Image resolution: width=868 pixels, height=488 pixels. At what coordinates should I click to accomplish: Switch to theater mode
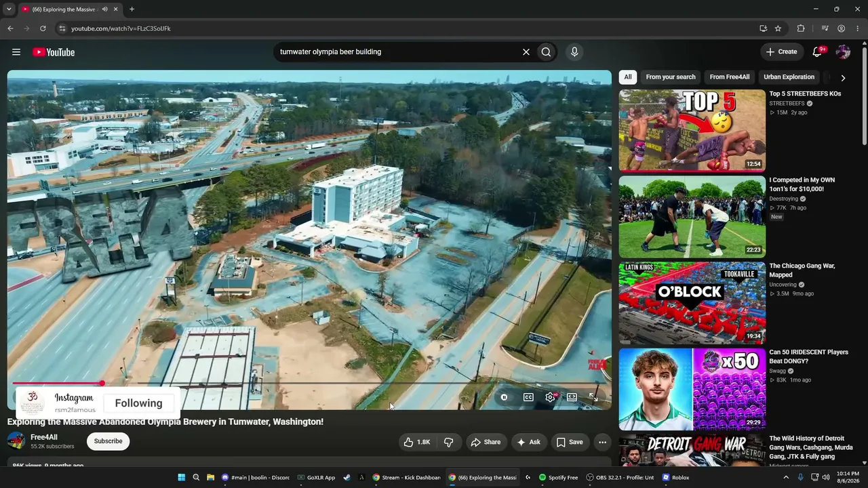click(x=572, y=397)
